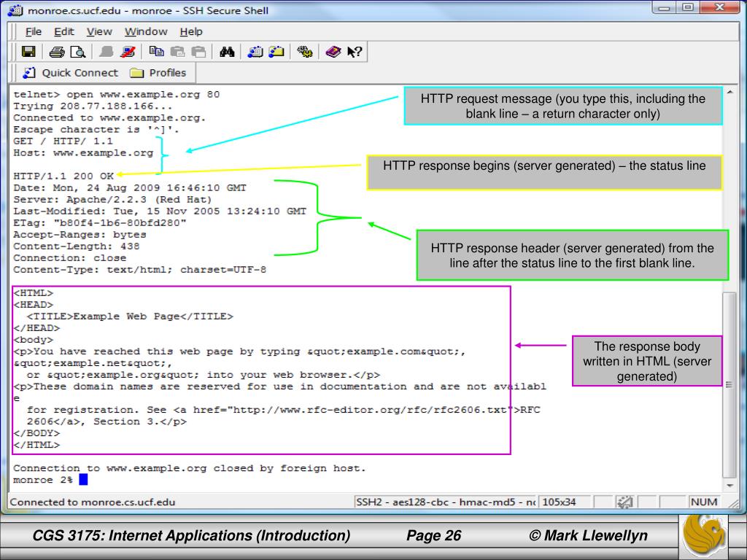Click the Print toolbar icon

pyautogui.click(x=57, y=52)
